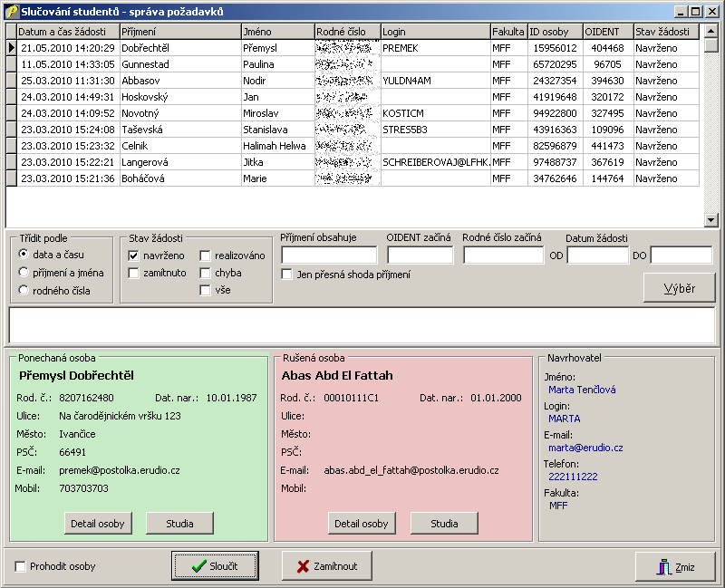The image size is (725, 588).
Task: Check the Prohodit osoby checkbox
Action: [21, 567]
